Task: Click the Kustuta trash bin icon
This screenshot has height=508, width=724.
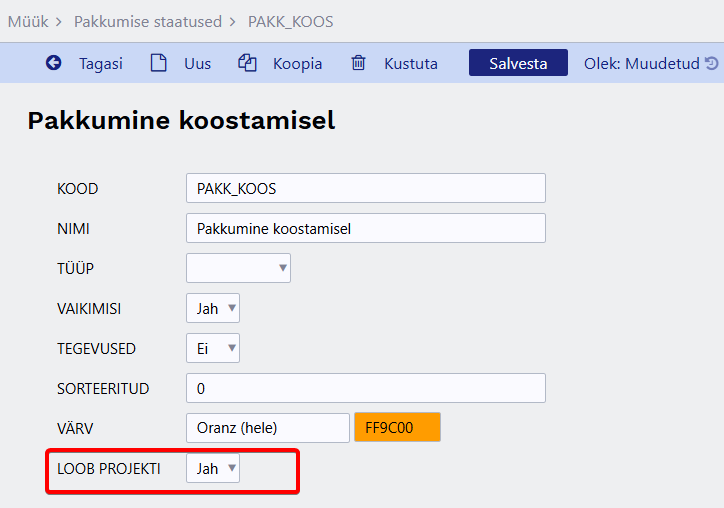Action: pos(358,63)
